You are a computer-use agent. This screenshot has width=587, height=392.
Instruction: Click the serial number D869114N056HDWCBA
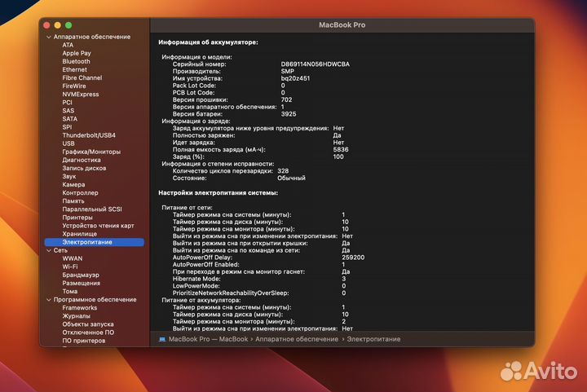tap(316, 64)
